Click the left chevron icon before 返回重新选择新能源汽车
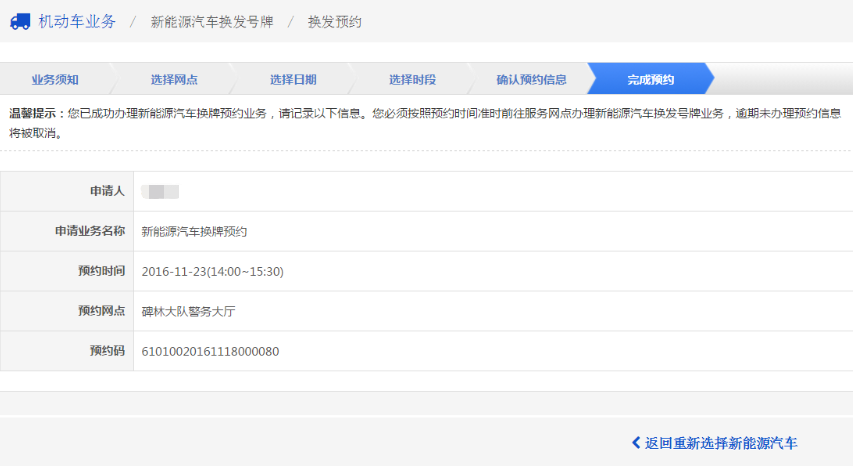853x466 pixels. pyautogui.click(x=636, y=443)
